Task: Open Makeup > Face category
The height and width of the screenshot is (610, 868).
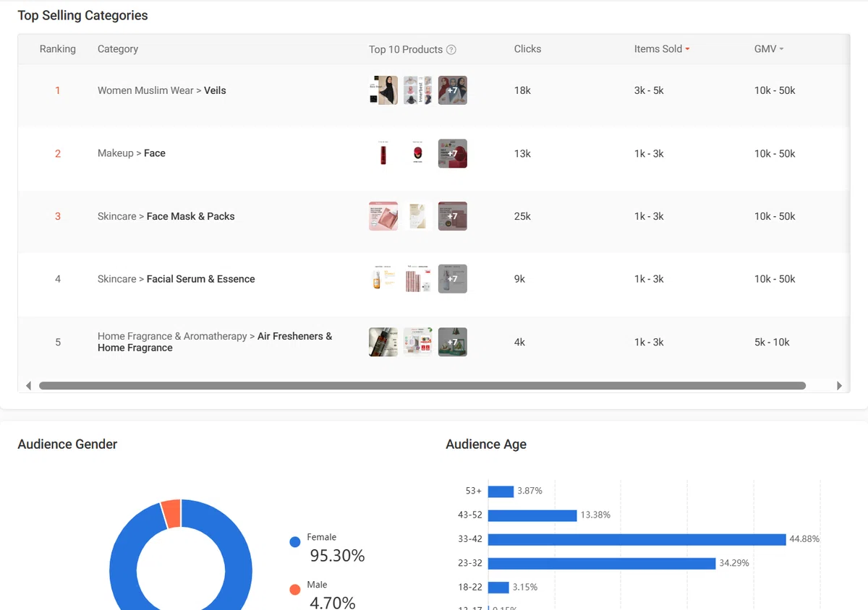Action: pyautogui.click(x=132, y=153)
